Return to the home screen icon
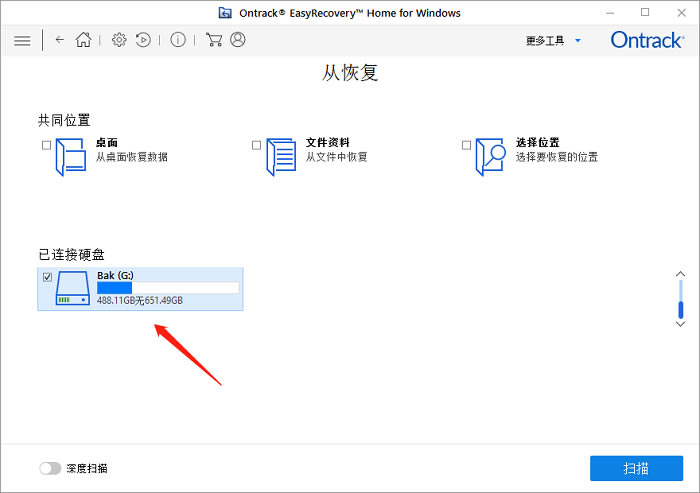This screenshot has width=700, height=493. [x=83, y=40]
